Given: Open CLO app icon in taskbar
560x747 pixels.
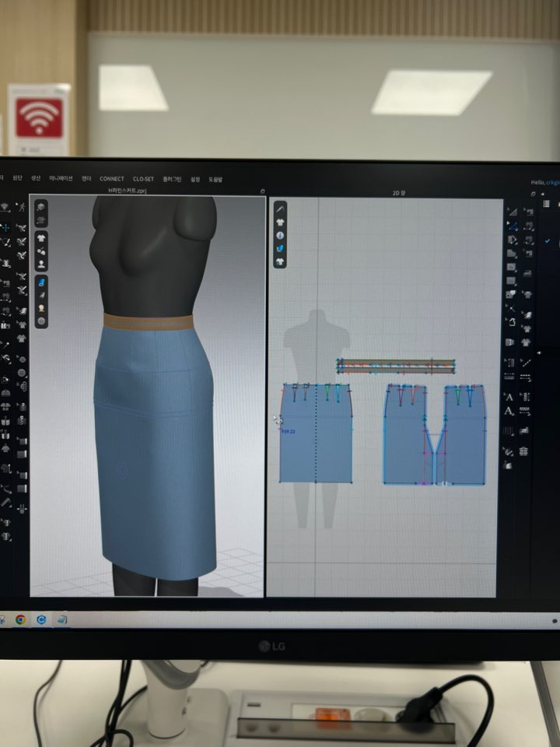Looking at the screenshot, I should click(x=41, y=620).
